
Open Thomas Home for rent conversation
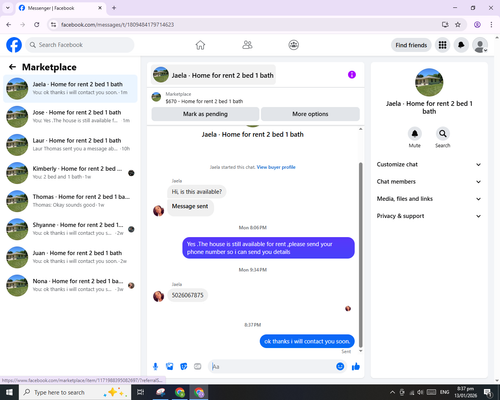tap(70, 201)
